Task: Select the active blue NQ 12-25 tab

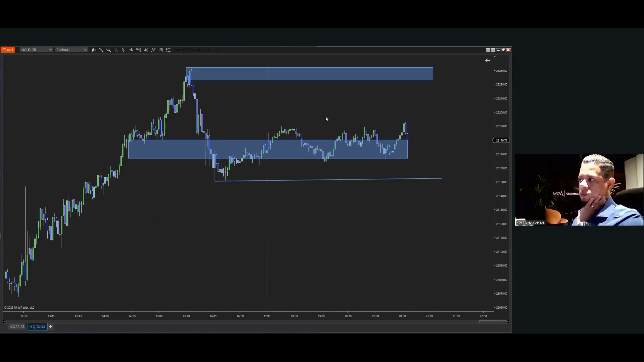Action: click(37, 327)
